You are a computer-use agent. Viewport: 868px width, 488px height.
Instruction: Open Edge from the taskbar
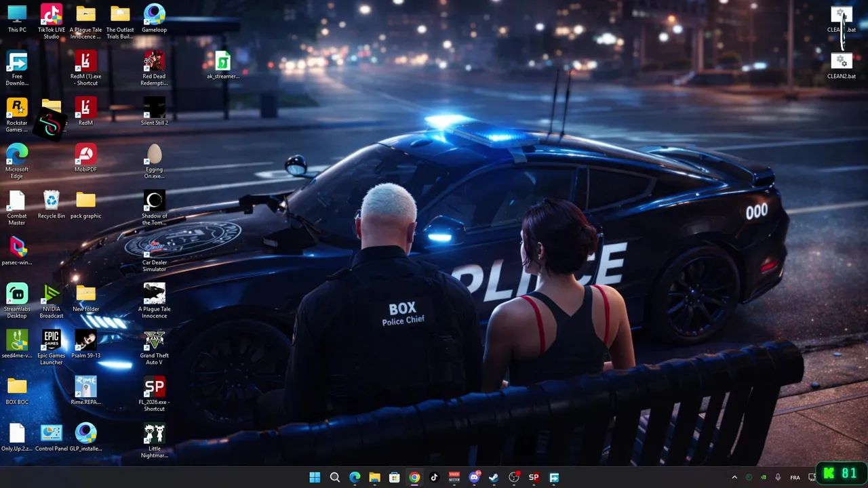click(x=355, y=477)
